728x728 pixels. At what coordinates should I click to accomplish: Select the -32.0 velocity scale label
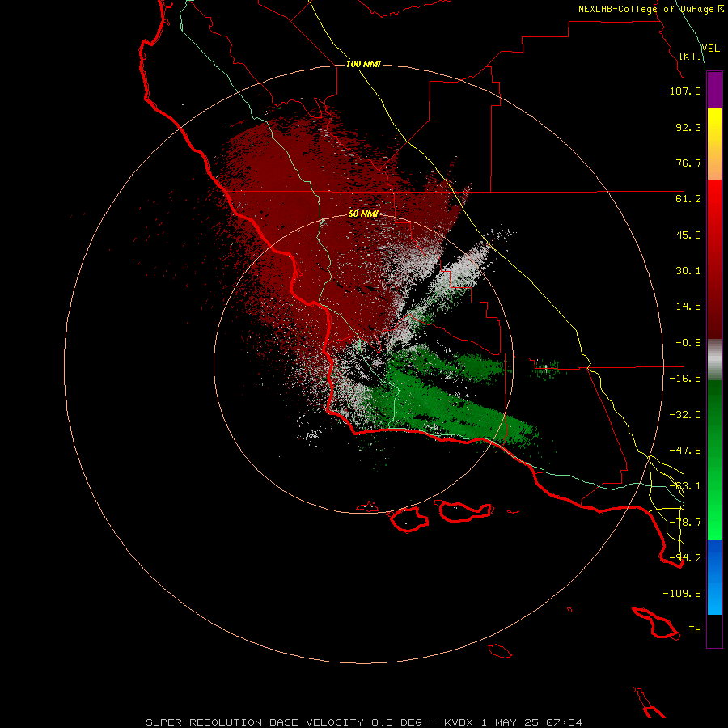point(685,415)
